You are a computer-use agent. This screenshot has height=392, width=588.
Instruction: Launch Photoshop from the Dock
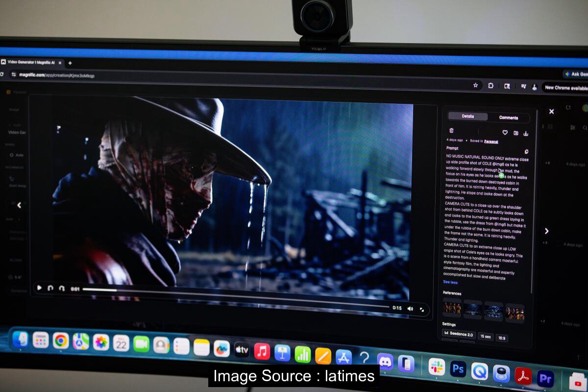(x=458, y=369)
